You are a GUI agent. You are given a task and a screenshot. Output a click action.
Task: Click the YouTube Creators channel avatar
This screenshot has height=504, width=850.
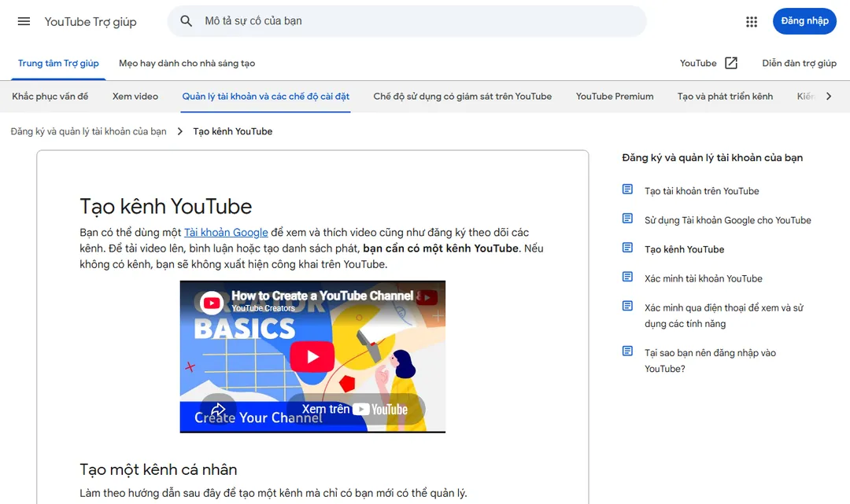[212, 302]
